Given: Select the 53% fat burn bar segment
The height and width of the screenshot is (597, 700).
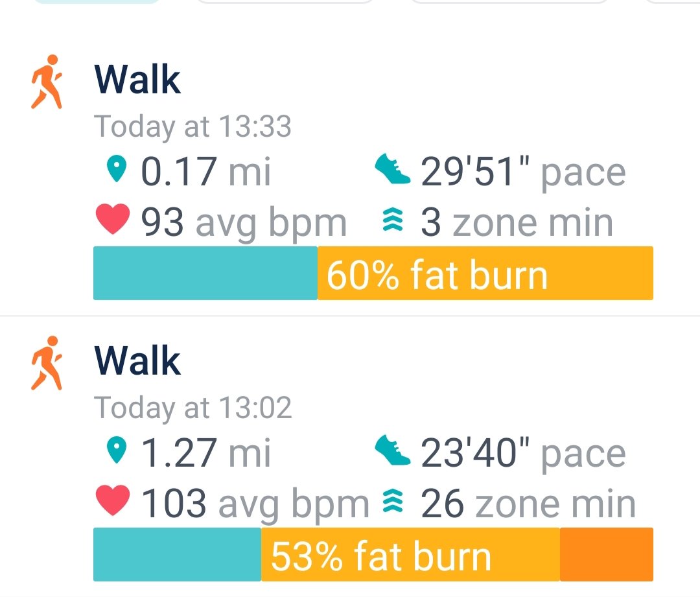Looking at the screenshot, I should pyautogui.click(x=410, y=555).
